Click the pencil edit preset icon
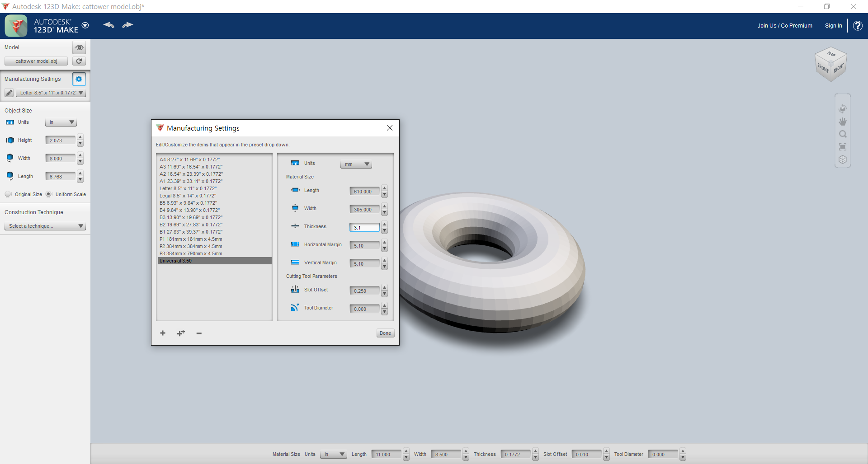Viewport: 868px width, 464px height. tap(9, 93)
